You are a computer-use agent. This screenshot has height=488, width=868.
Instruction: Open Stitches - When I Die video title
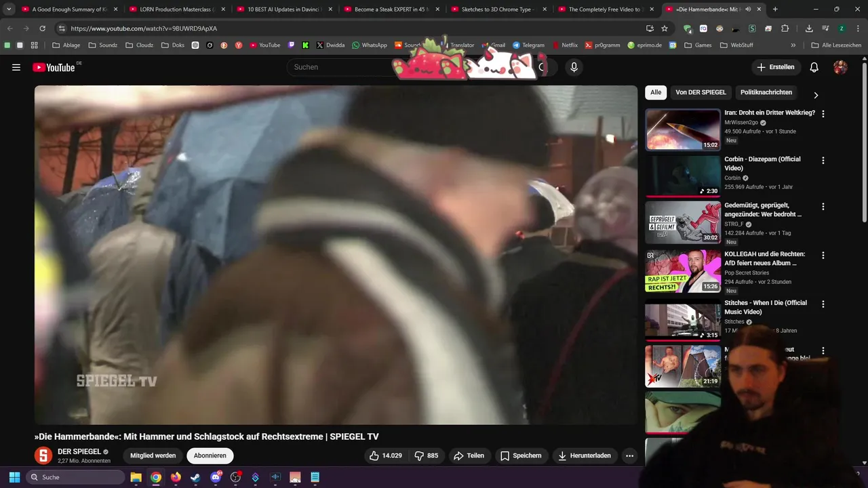point(766,307)
